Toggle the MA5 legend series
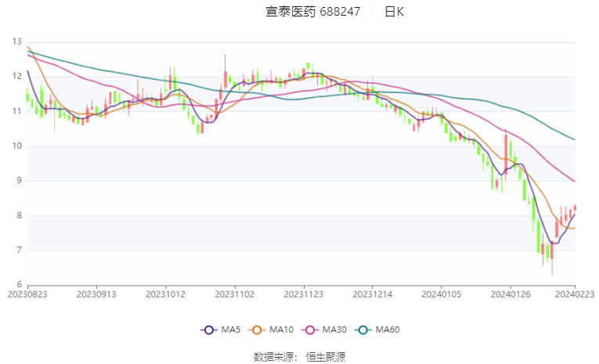This screenshot has height=364, width=599. (x=221, y=330)
